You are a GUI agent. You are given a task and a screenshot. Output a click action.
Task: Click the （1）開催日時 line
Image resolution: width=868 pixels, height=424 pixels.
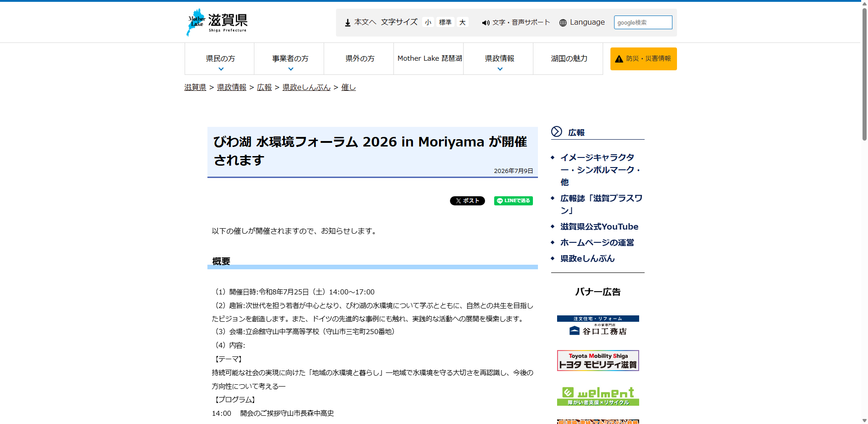point(293,292)
